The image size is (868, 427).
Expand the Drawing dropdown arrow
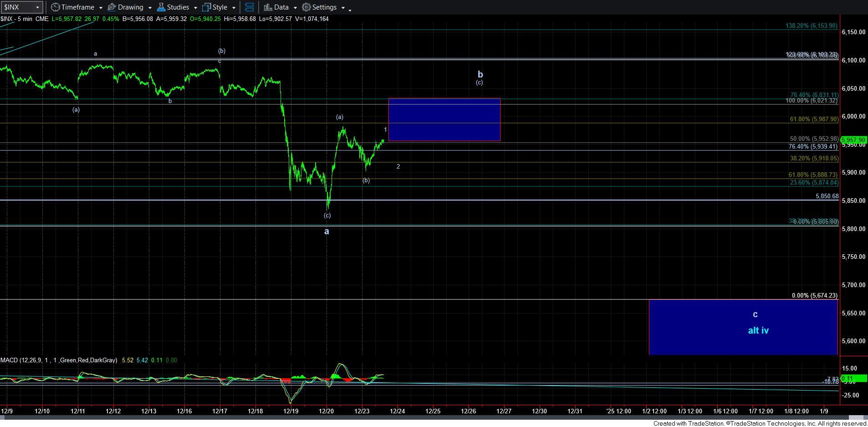click(x=149, y=8)
